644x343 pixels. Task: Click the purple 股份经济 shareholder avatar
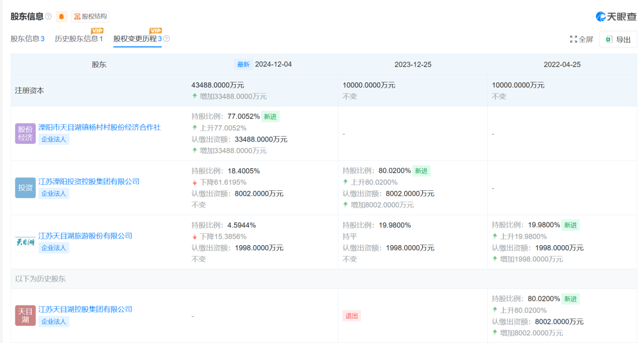tap(26, 133)
